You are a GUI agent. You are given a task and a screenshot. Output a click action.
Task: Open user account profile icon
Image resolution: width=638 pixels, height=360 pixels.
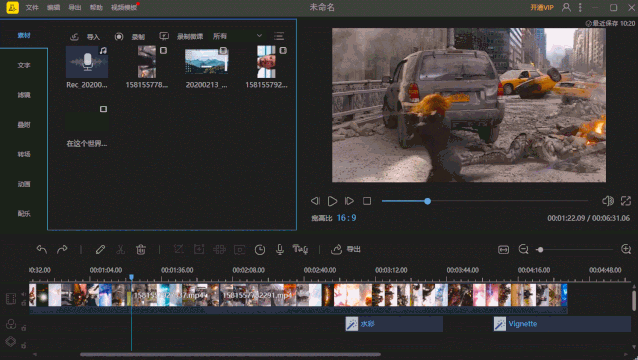[566, 7]
